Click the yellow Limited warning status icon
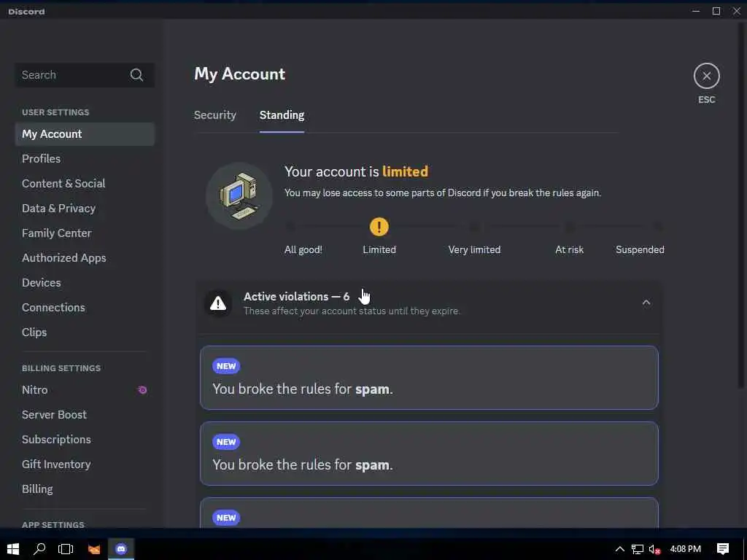 coord(379,227)
